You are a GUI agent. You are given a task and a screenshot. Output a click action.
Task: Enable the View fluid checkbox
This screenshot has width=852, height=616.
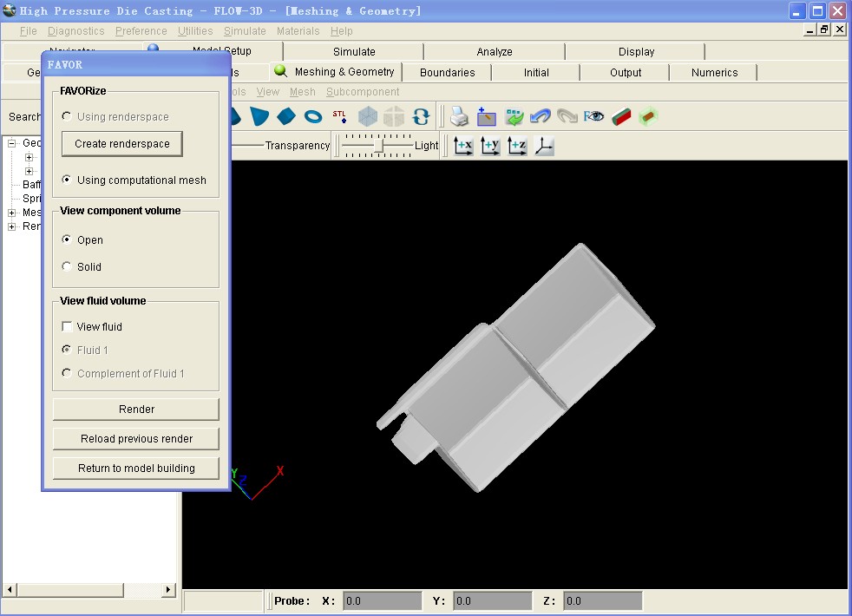click(x=67, y=327)
